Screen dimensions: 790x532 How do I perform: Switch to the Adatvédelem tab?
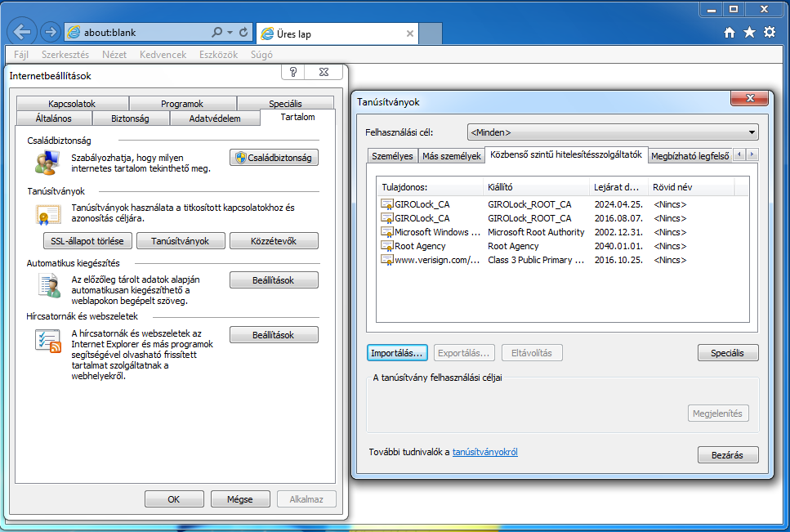click(215, 118)
